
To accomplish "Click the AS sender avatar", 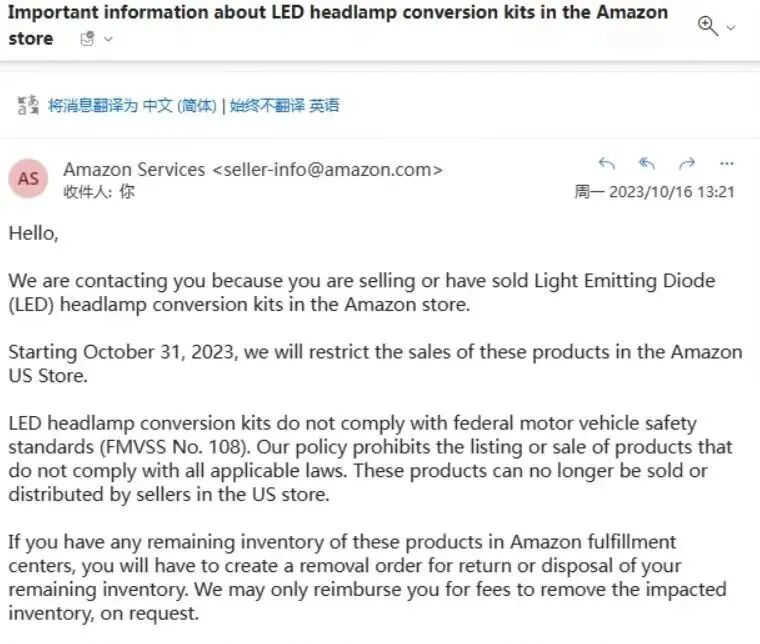I will pos(28,178).
